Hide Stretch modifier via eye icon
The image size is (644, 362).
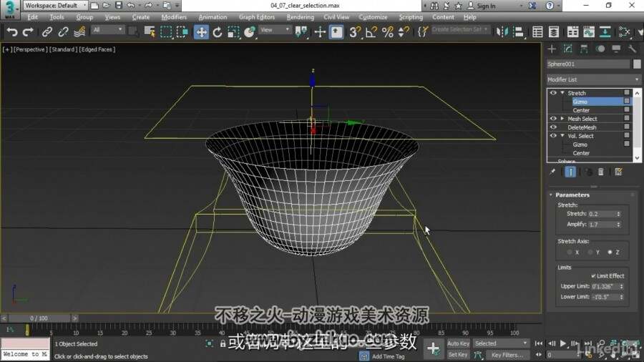(553, 93)
